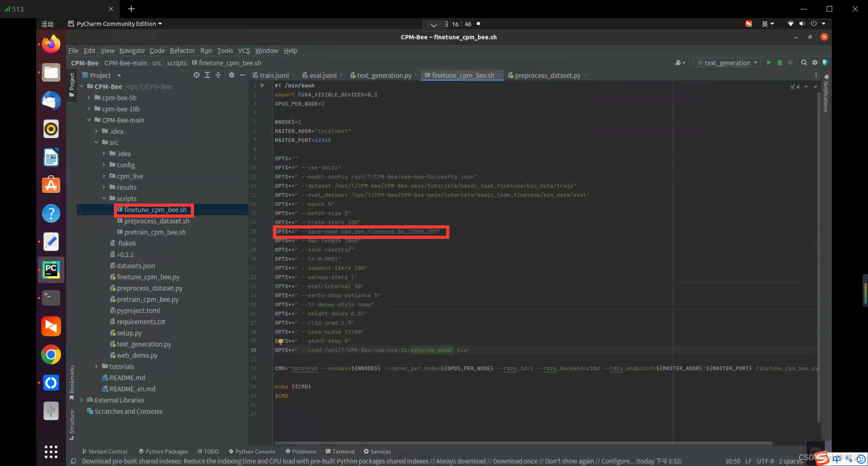Launch Firefox from the dock
Viewport: 868px width, 466px height.
(51, 44)
